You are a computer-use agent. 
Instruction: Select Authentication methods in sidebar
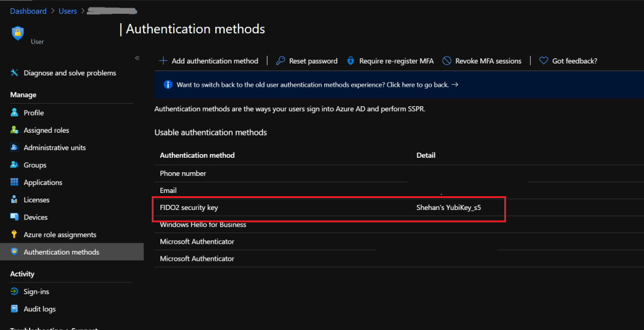61,252
